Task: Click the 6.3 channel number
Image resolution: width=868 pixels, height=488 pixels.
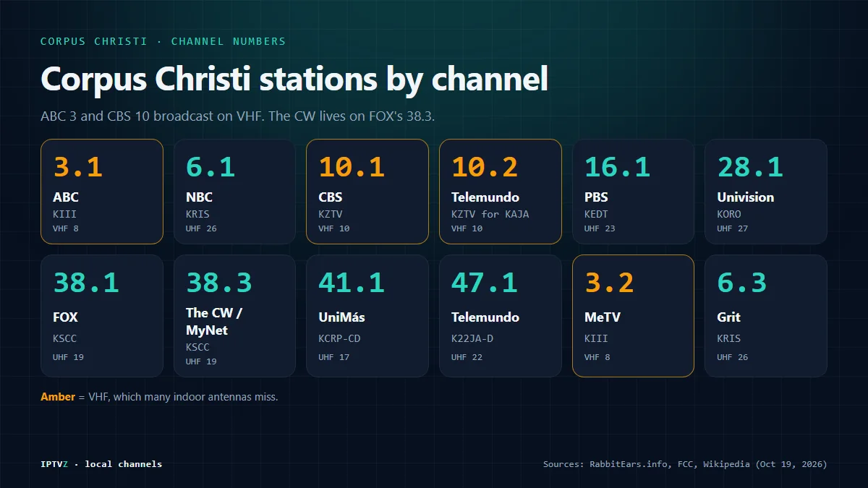Action: 741,283
